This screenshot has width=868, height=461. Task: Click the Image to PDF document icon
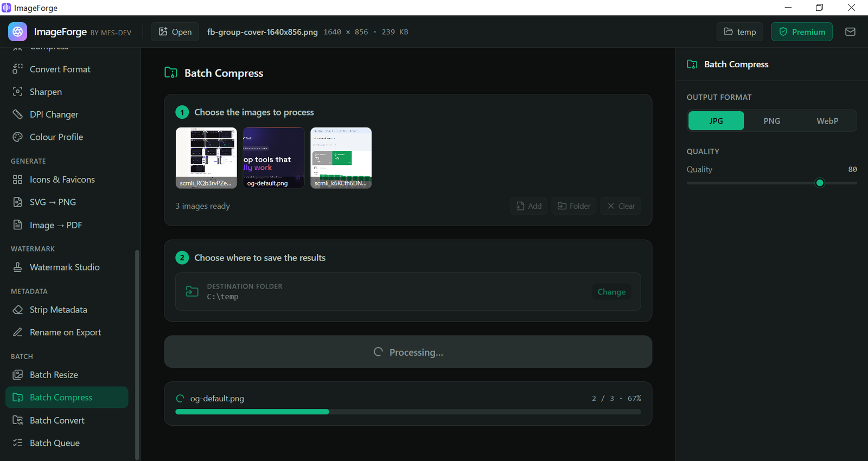coord(18,225)
